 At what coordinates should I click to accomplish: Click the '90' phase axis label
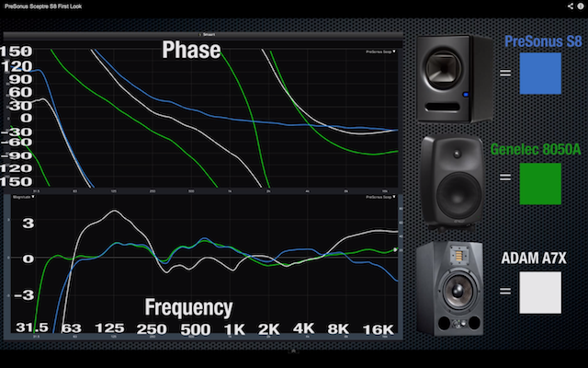tap(21, 79)
